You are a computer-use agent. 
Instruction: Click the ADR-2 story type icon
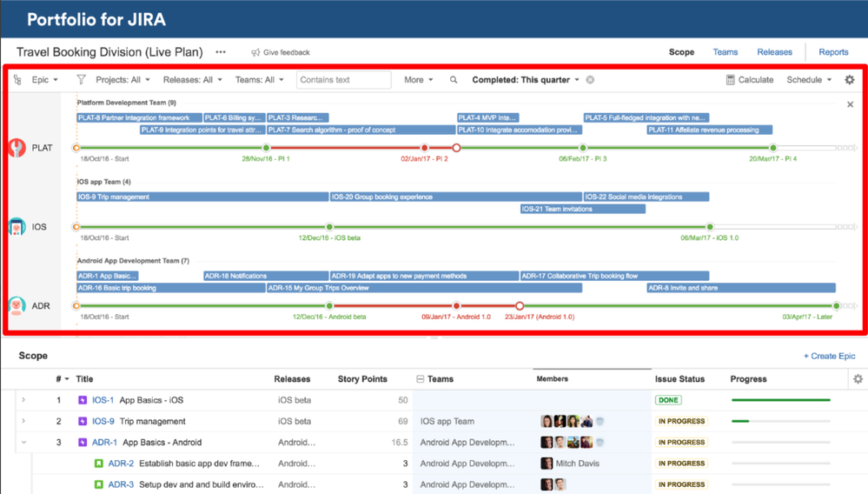(98, 463)
